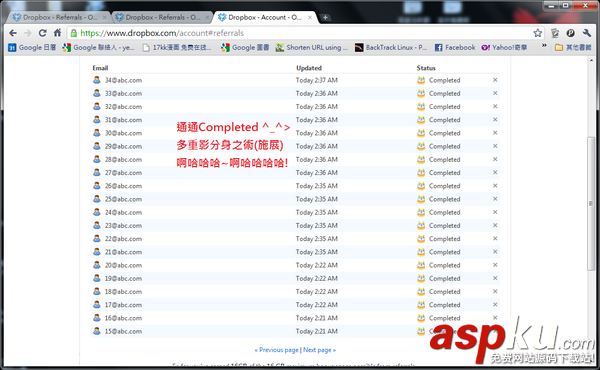Click the Today 2:37 AM updated time
Screen dimensions: 600x370
pyautogui.click(x=316, y=80)
